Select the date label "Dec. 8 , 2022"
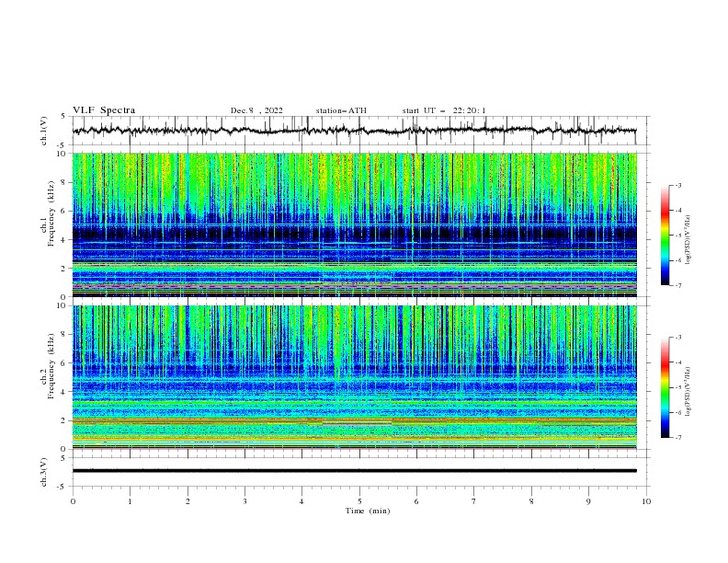The image size is (728, 563). [x=256, y=110]
